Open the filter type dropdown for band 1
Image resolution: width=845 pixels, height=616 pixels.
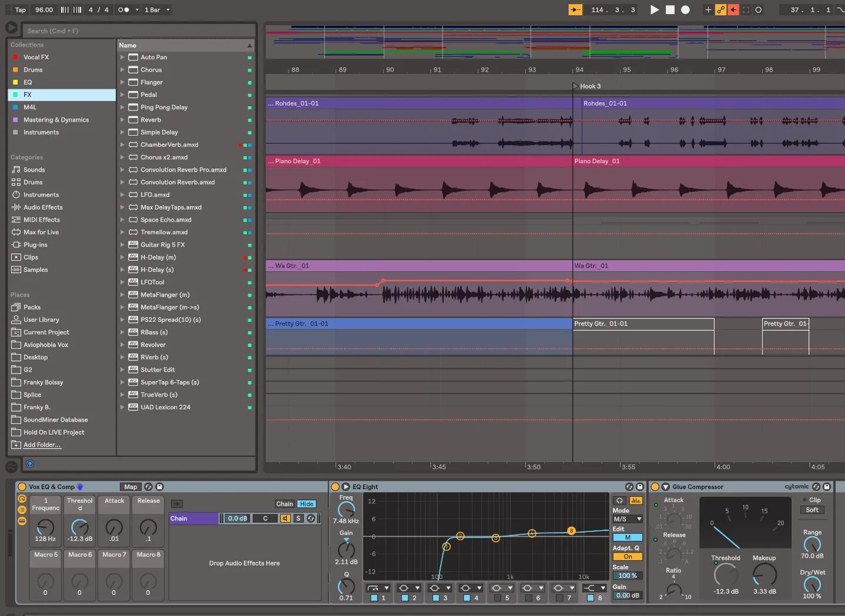[x=378, y=588]
